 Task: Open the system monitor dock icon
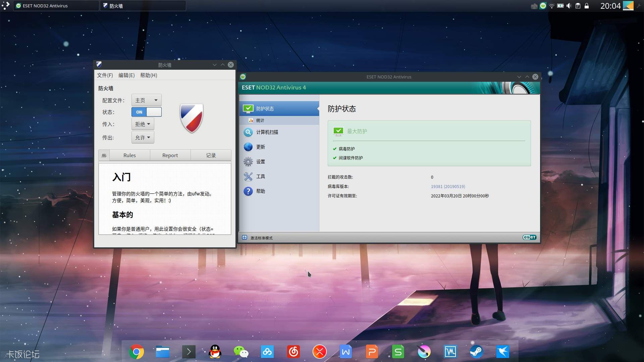point(450,352)
